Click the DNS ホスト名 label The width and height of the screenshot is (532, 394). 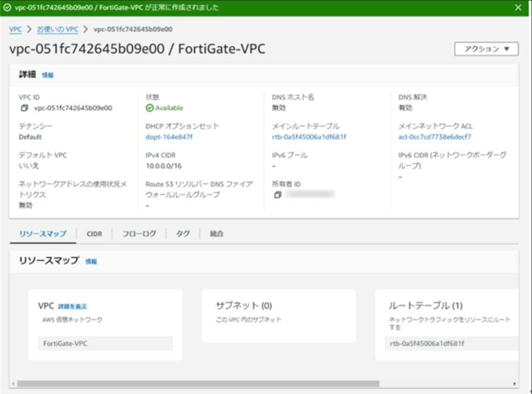[293, 97]
